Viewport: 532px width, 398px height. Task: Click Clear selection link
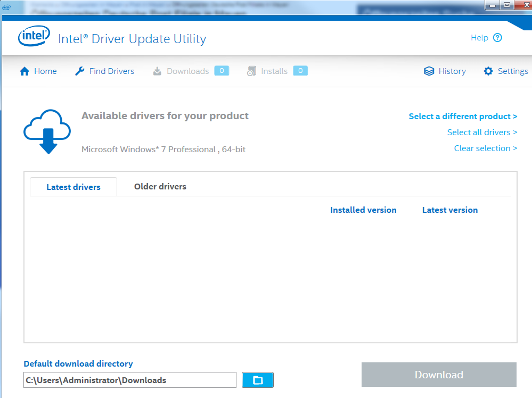tap(486, 148)
